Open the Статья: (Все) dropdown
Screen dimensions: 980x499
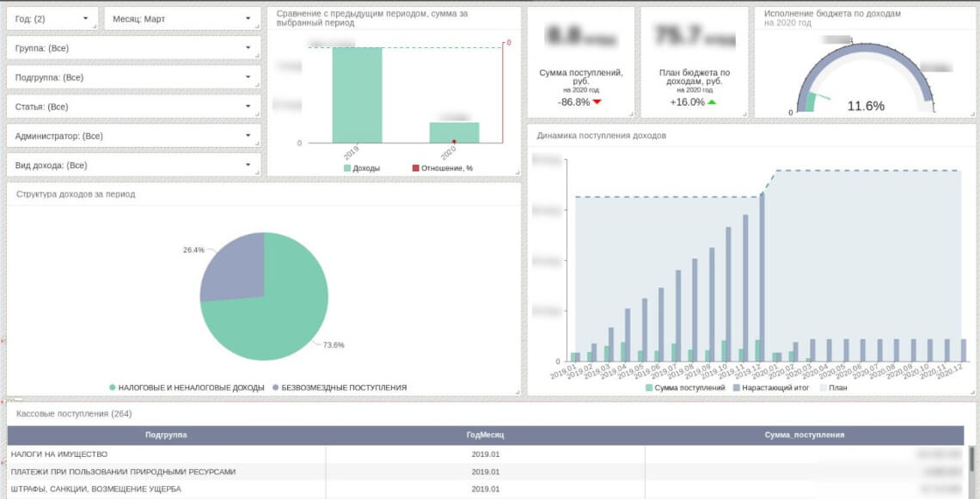click(134, 106)
